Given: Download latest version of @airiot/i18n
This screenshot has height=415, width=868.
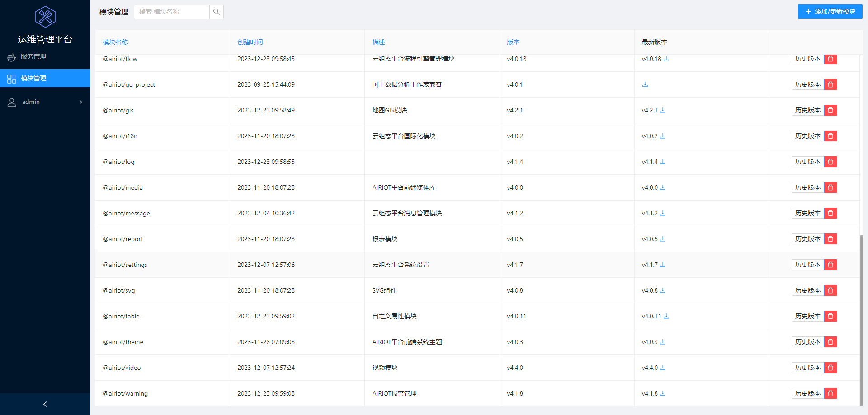Looking at the screenshot, I should coord(663,136).
